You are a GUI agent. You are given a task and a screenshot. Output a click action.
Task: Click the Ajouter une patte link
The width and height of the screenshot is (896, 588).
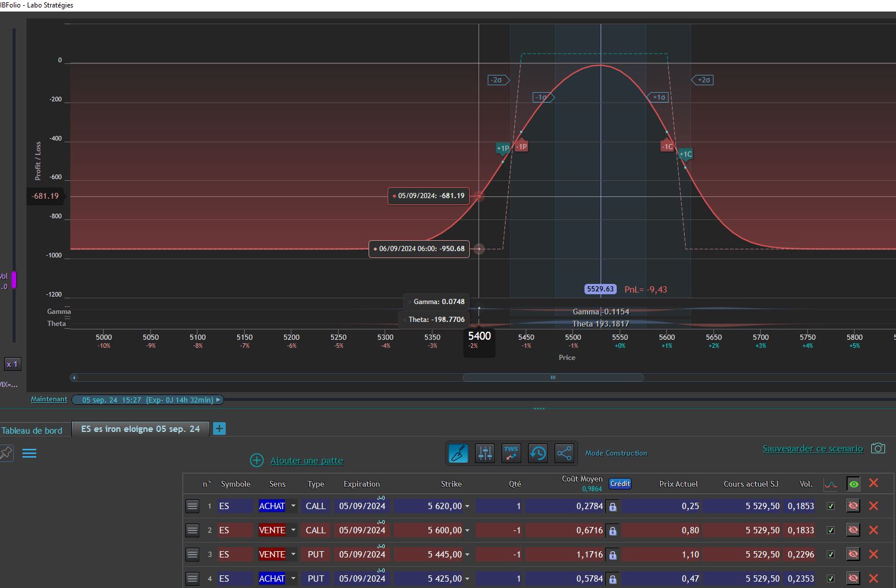tap(306, 461)
